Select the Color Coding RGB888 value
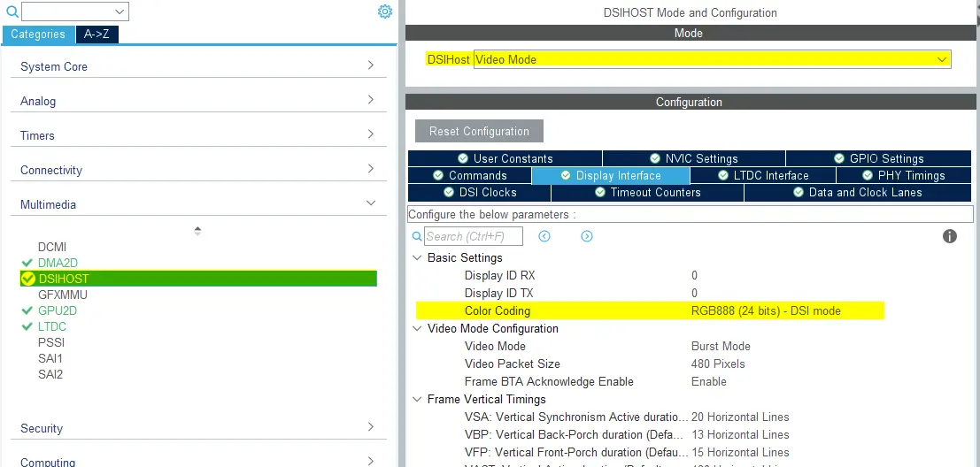Image resolution: width=980 pixels, height=467 pixels. point(766,310)
